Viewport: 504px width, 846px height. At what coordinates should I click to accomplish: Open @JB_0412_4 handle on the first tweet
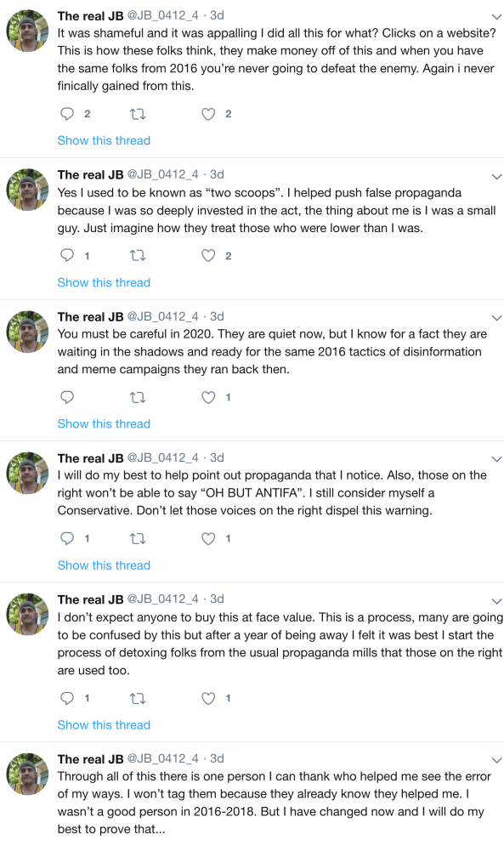pyautogui.click(x=162, y=15)
